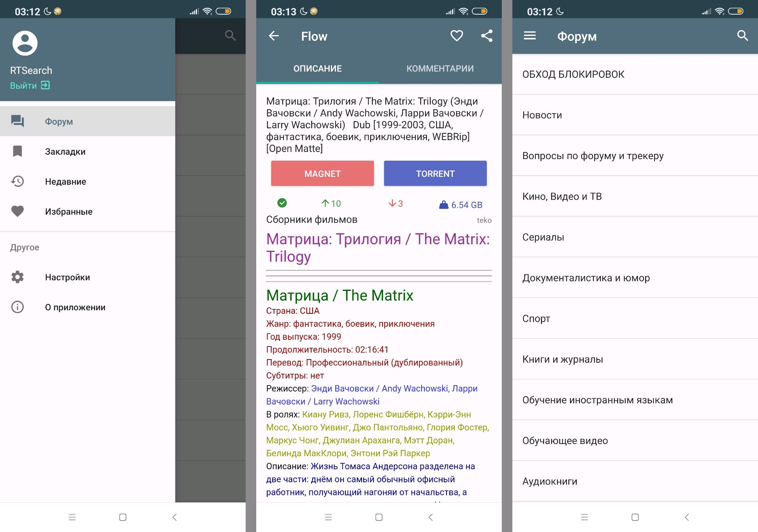The width and height of the screenshot is (758, 532).
Task: Open Спорт forum category
Action: [x=635, y=318]
